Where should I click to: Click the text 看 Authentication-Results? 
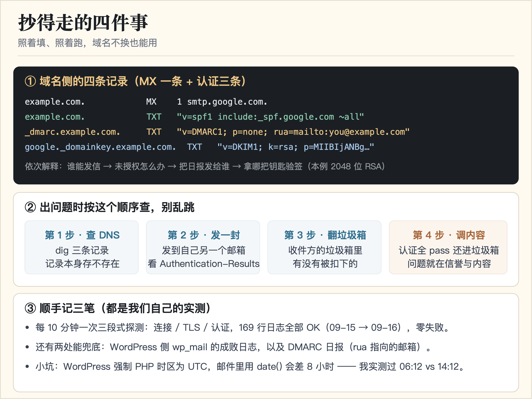coord(203,264)
